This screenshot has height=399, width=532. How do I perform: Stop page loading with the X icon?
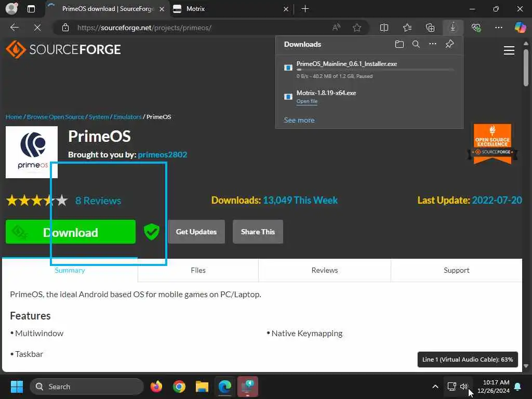pyautogui.click(x=37, y=28)
